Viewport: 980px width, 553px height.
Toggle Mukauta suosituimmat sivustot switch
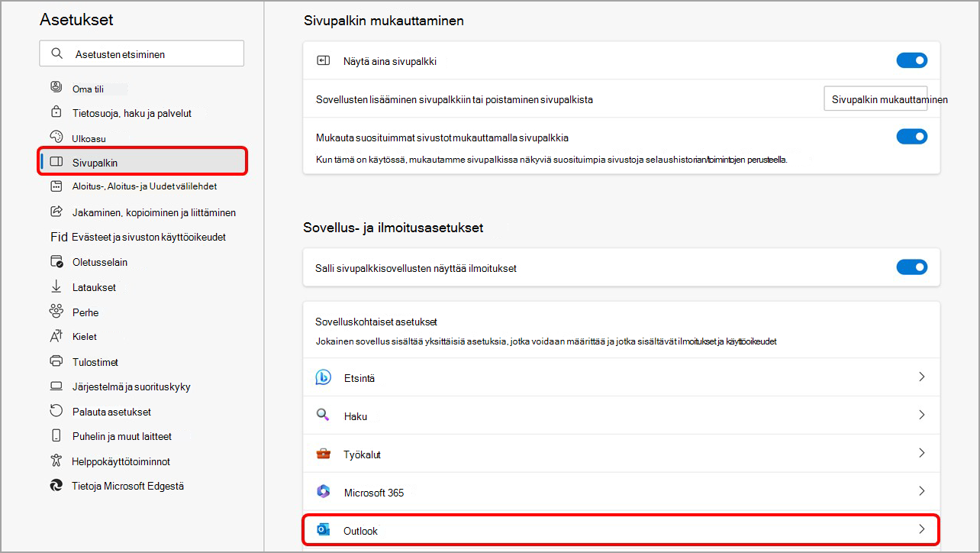click(912, 137)
